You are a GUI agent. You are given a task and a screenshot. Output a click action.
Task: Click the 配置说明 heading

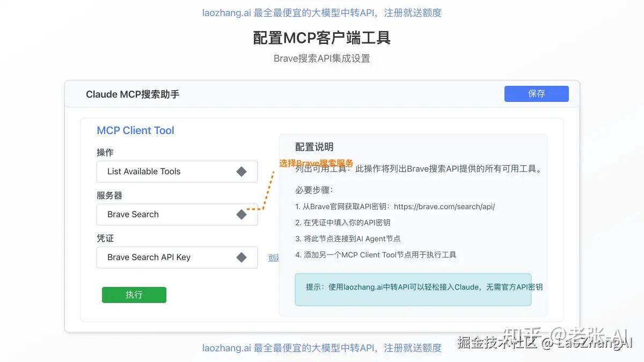[x=314, y=147]
